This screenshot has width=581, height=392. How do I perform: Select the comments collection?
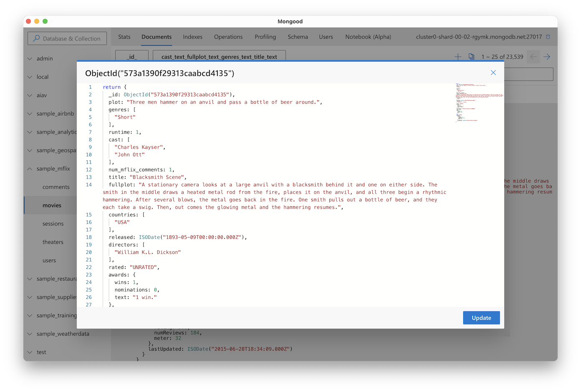pos(56,187)
